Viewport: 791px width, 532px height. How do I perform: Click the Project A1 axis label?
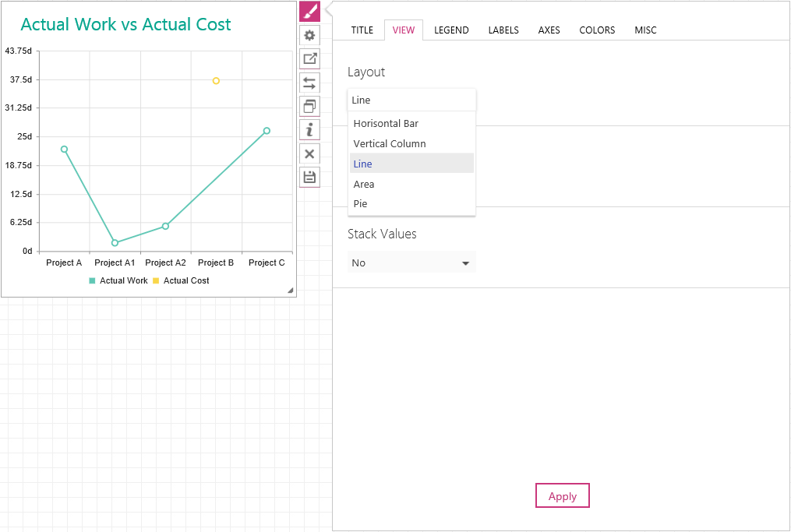coord(115,262)
